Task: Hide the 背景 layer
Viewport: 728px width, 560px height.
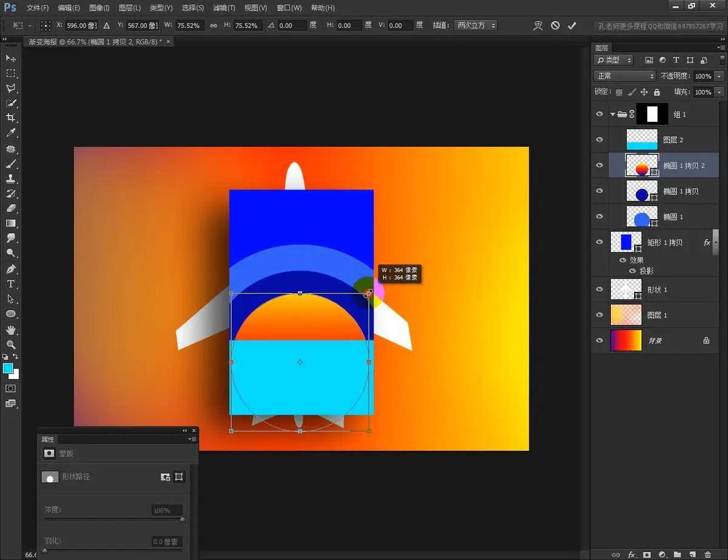Action: (x=600, y=340)
